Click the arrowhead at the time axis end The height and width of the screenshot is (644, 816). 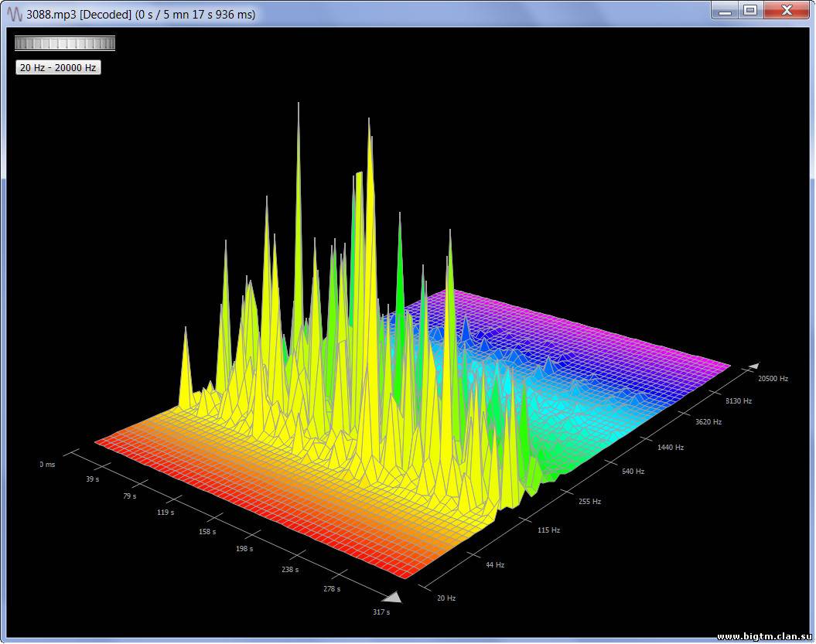(x=393, y=597)
